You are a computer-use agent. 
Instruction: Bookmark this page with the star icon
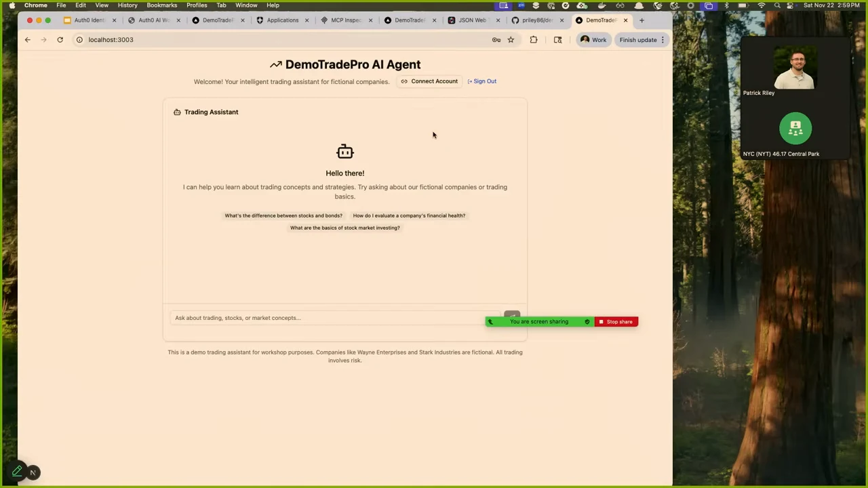click(511, 40)
